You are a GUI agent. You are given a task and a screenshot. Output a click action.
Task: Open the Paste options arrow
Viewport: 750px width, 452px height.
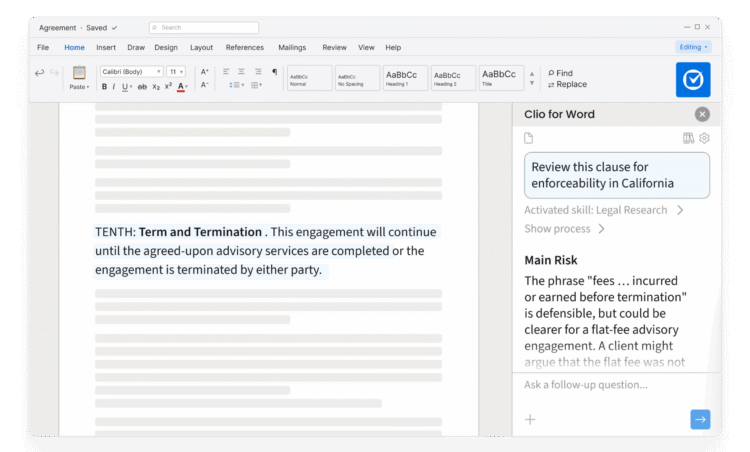pyautogui.click(x=88, y=87)
